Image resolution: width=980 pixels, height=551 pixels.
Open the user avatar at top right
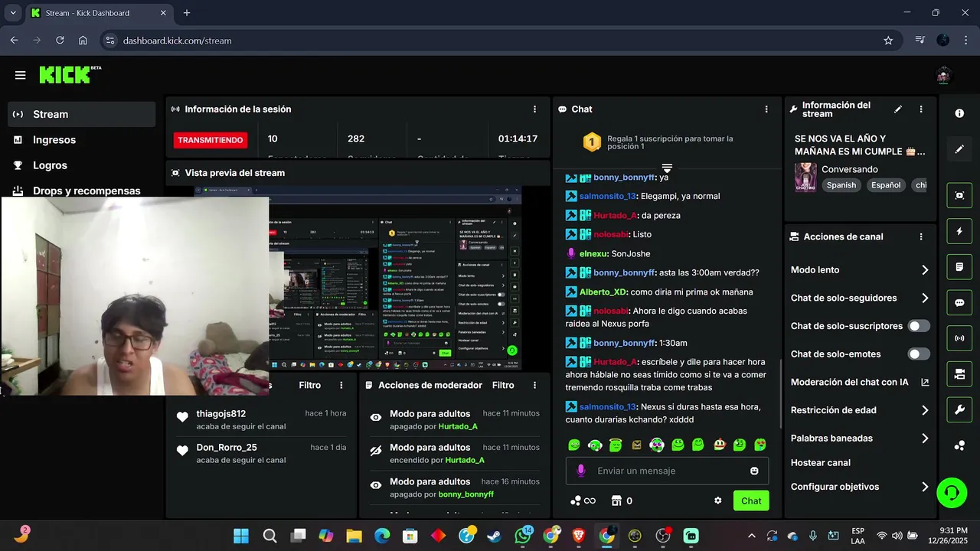click(943, 75)
